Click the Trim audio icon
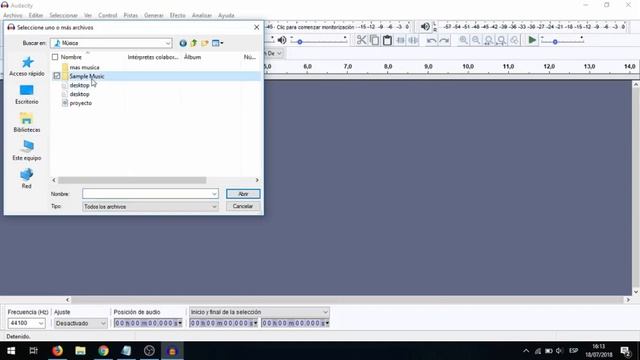 click(x=400, y=40)
